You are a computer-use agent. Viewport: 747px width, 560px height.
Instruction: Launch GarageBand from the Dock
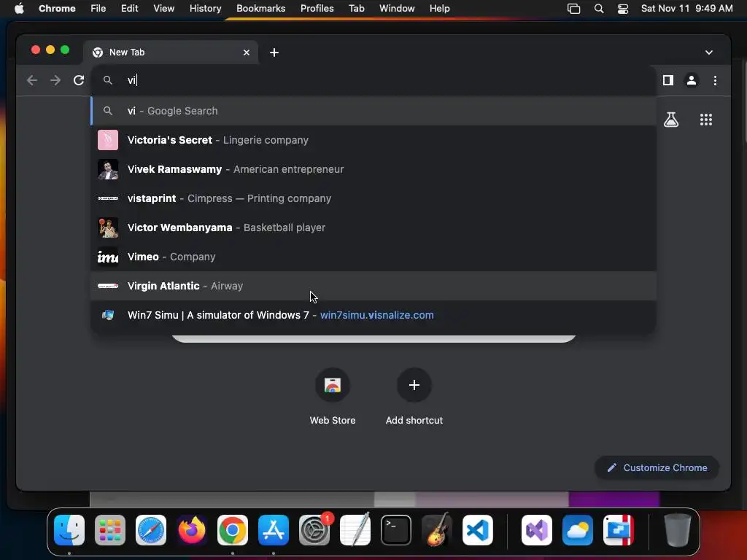[x=437, y=530]
